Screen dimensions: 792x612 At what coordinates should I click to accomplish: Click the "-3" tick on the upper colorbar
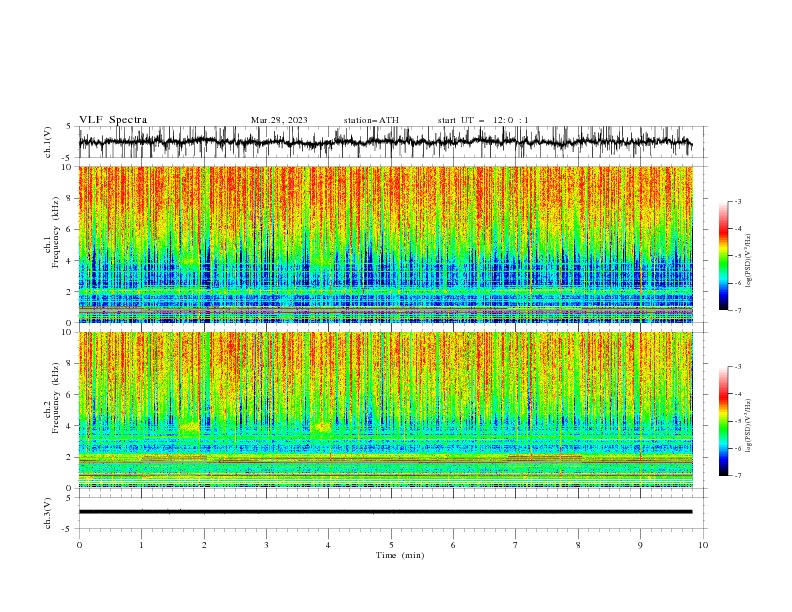(x=737, y=201)
